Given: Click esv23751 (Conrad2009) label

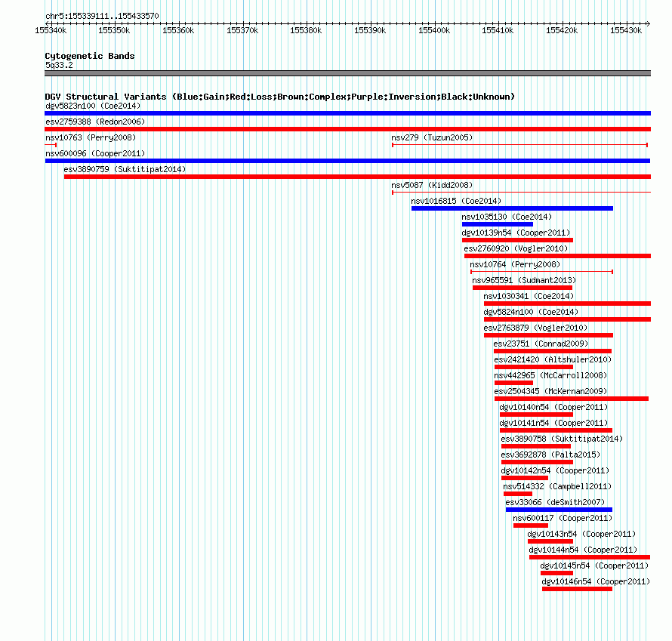Looking at the screenshot, I should 541,344.
